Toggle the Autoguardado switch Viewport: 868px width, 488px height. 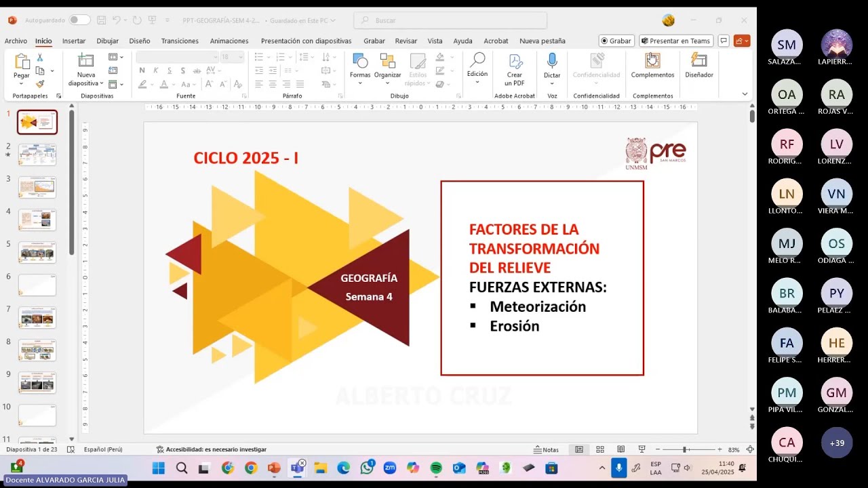pyautogui.click(x=79, y=20)
